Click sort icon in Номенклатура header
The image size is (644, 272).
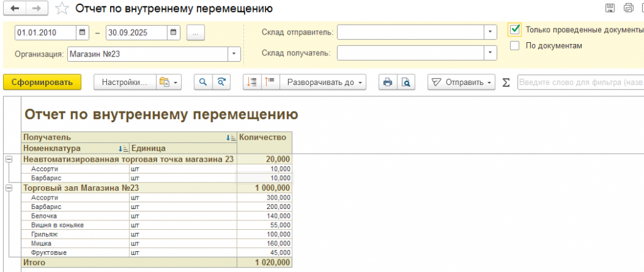click(x=123, y=149)
